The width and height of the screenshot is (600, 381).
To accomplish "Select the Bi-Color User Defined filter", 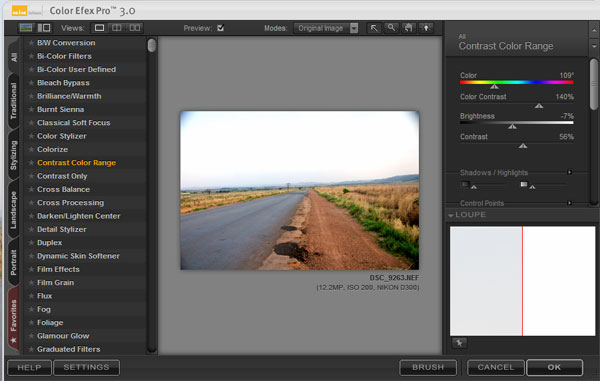I will click(x=77, y=70).
